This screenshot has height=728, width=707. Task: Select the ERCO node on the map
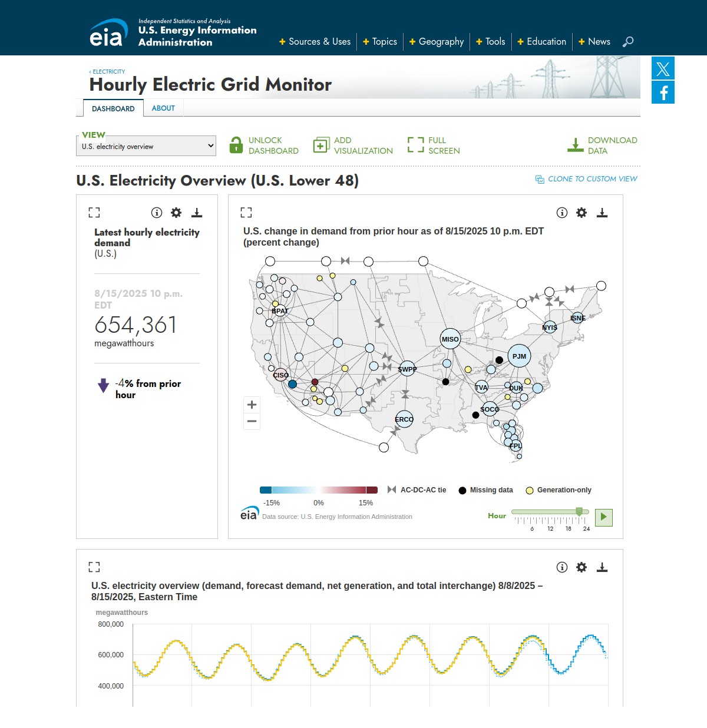click(x=404, y=419)
